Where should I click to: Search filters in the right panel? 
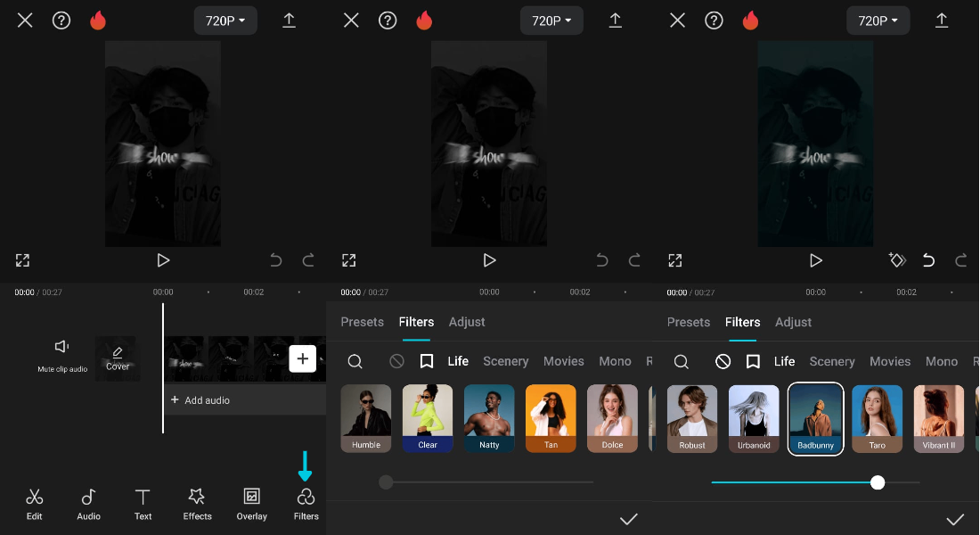[x=682, y=362]
